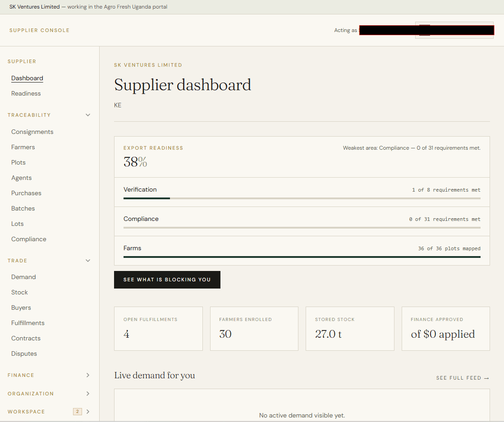Open the Dashboard sidebar item
The image size is (504, 422).
[27, 78]
